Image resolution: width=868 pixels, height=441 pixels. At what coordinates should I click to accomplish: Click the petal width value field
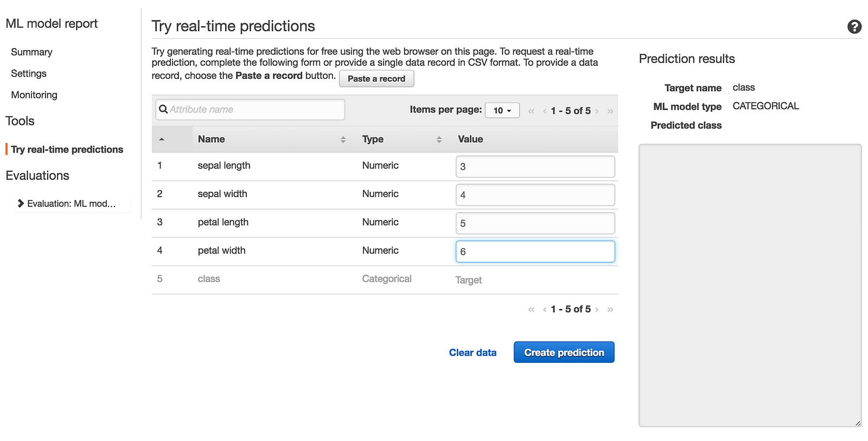pyautogui.click(x=535, y=251)
